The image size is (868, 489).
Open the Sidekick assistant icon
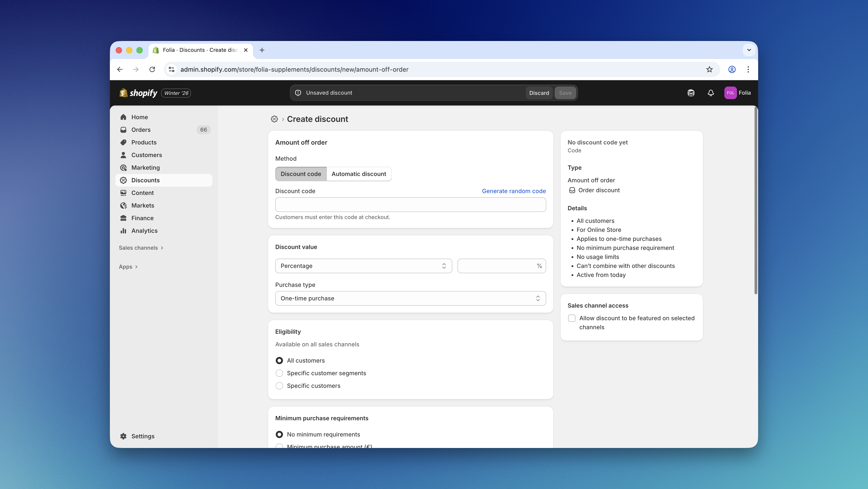[691, 93]
